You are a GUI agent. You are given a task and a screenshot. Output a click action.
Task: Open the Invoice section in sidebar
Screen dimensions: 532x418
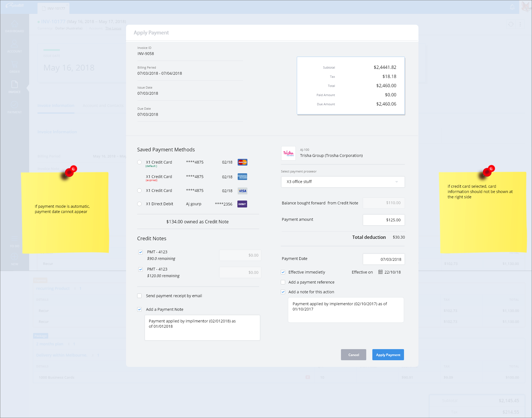14,87
